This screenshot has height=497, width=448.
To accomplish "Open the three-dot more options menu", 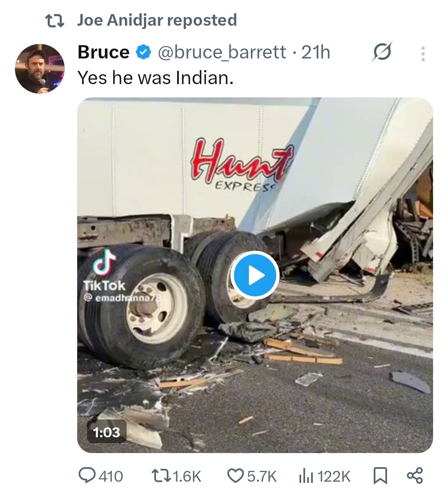I will click(423, 54).
